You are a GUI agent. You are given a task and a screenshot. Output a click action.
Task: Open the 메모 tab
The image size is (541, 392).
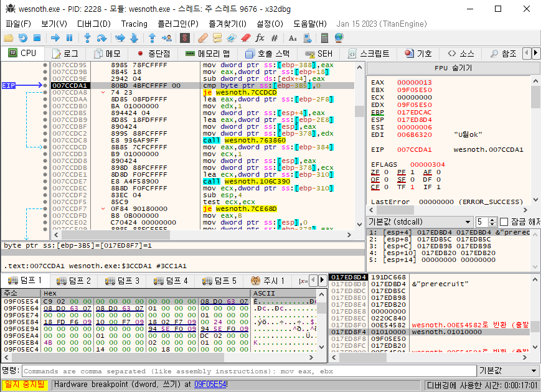pos(107,54)
